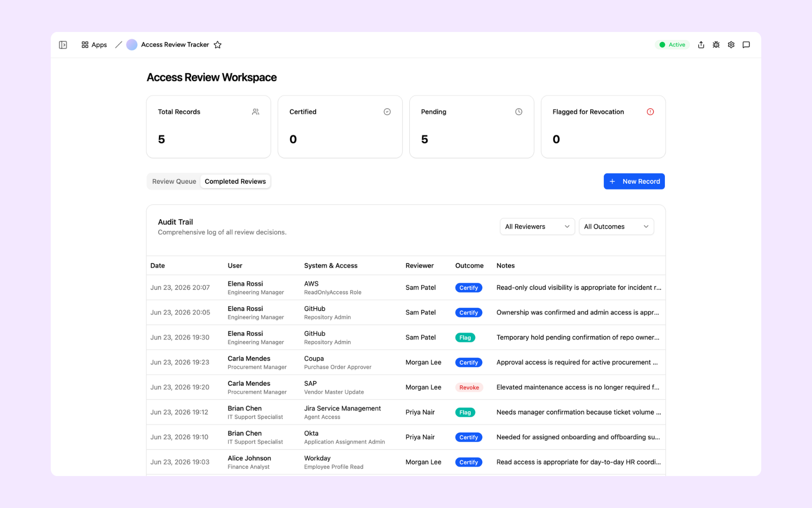Viewport: 812px width, 508px height.
Task: Click the Certify badge in the Coupa row
Action: 468,363
